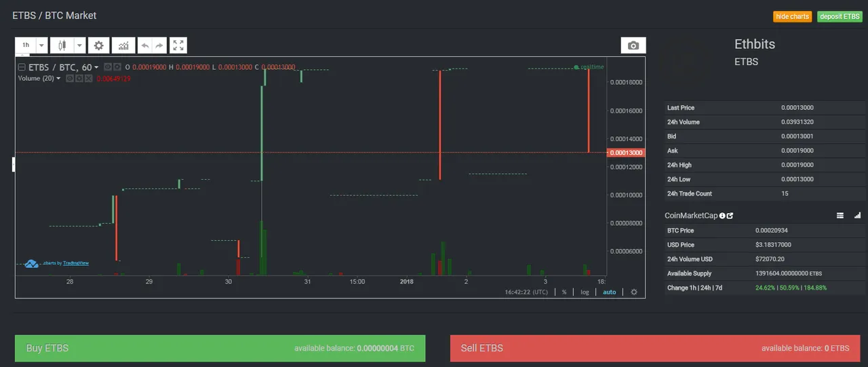The height and width of the screenshot is (367, 868).
Task: Click the 2018 date label on time axis
Action: (x=407, y=281)
